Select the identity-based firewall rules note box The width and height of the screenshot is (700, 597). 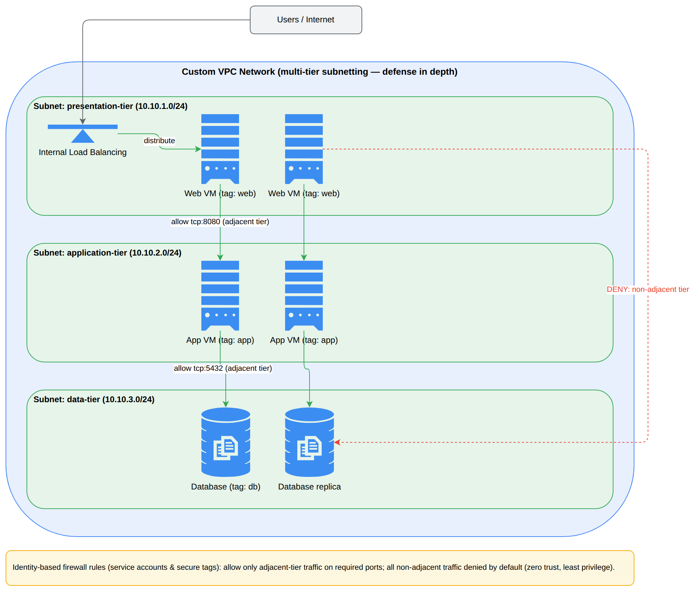click(x=320, y=568)
